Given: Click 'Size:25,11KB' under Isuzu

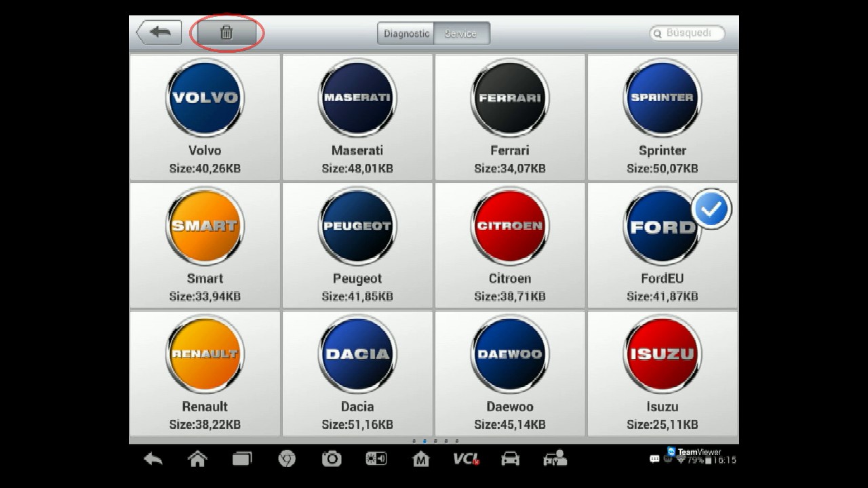Looking at the screenshot, I should (663, 424).
